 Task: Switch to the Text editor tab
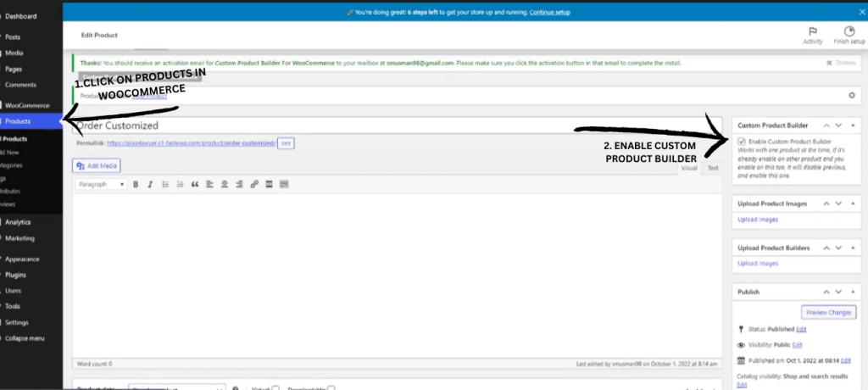[713, 168]
